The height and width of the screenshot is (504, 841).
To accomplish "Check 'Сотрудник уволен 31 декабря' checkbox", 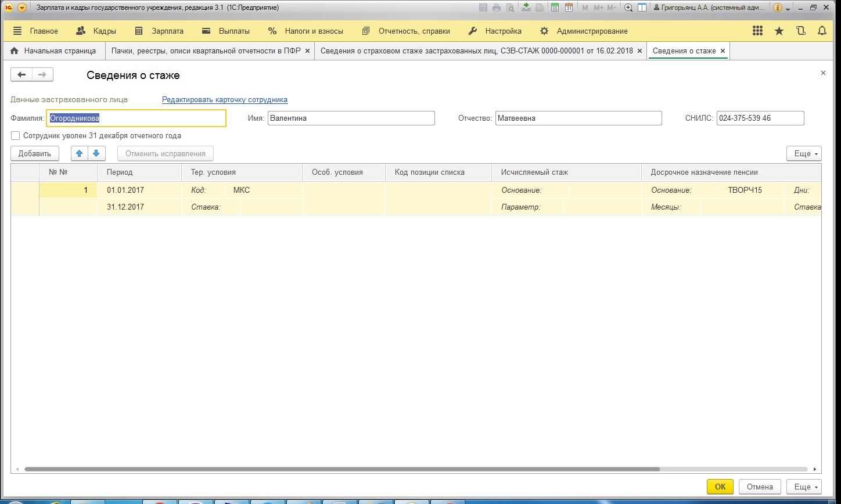I will point(16,136).
